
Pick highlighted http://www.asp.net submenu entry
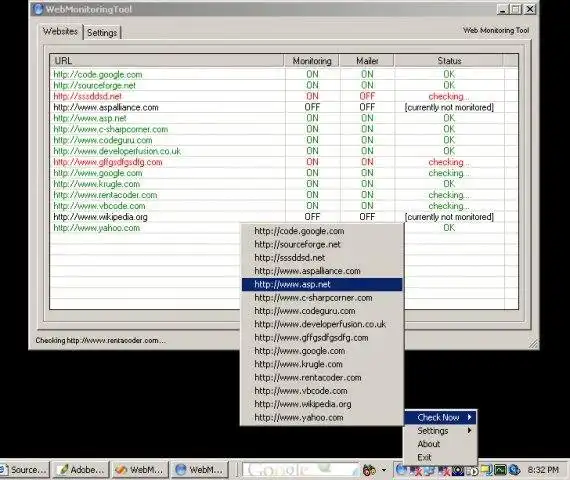[x=322, y=284]
